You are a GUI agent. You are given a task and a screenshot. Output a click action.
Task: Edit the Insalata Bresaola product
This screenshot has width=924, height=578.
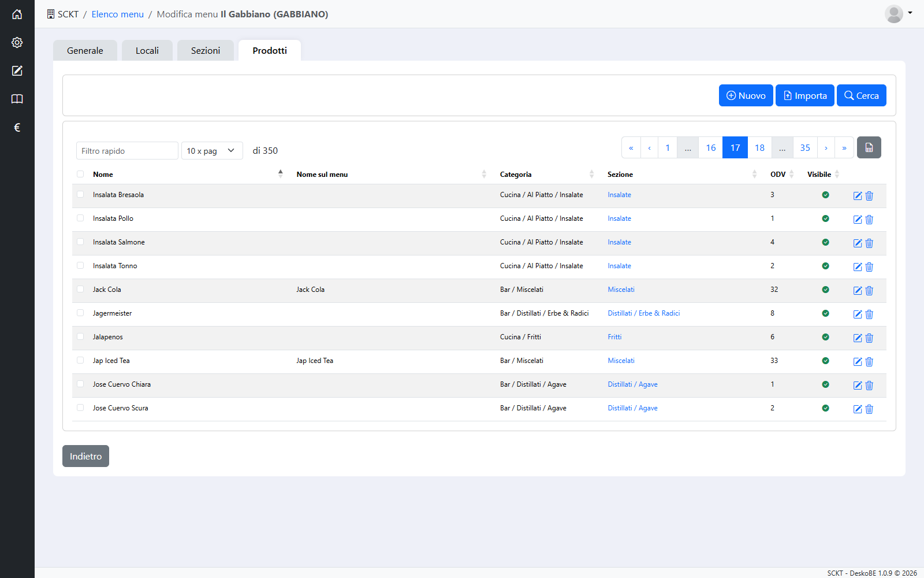click(x=858, y=196)
